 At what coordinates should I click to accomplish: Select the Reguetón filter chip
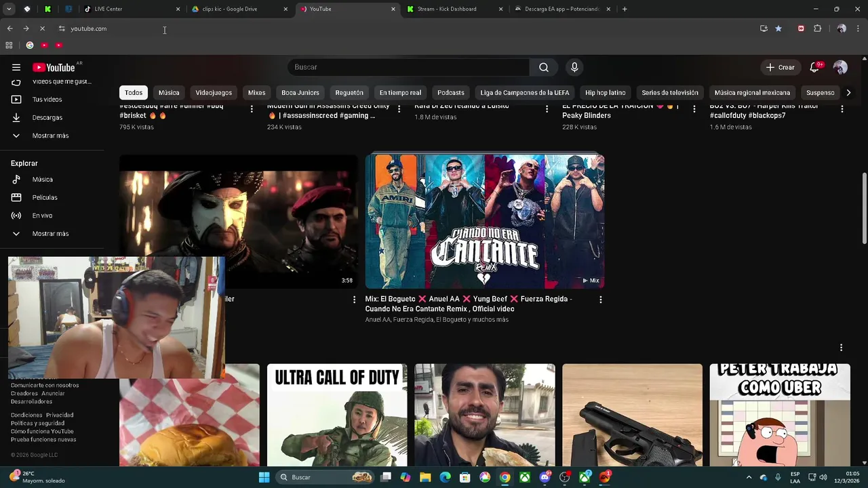click(349, 92)
